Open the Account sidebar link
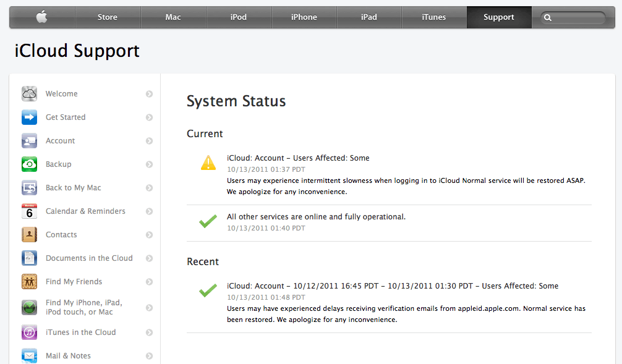This screenshot has width=622, height=364. (61, 140)
